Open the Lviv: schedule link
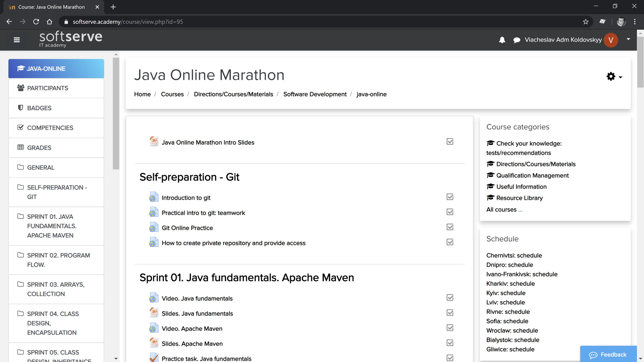 click(x=505, y=302)
